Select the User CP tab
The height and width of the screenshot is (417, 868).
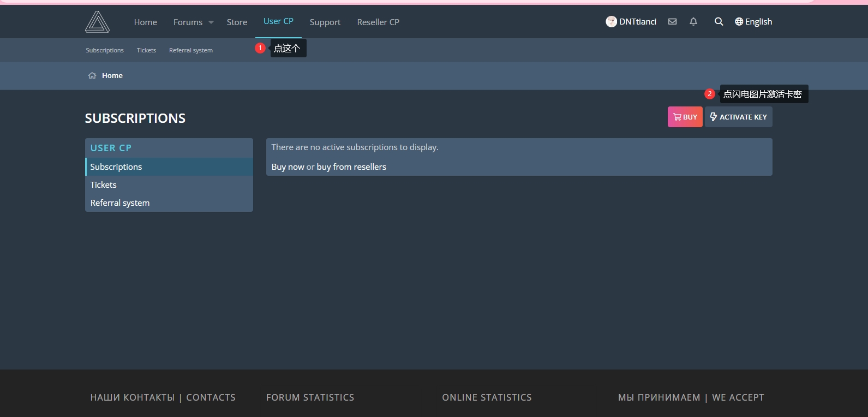pos(278,21)
